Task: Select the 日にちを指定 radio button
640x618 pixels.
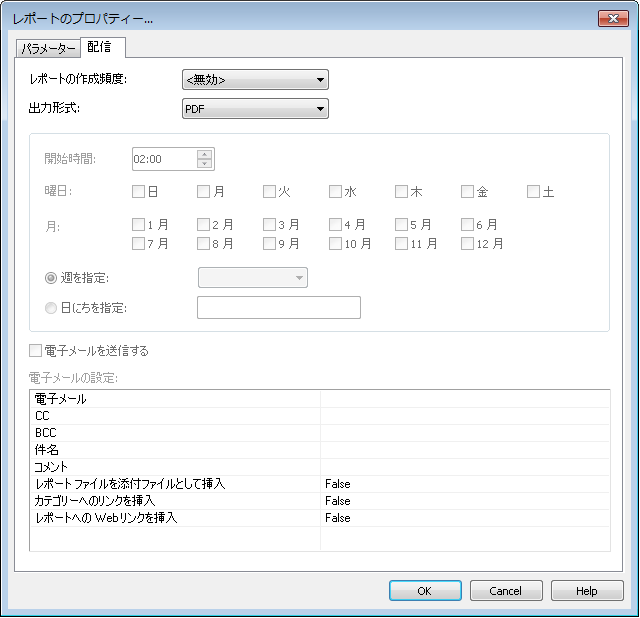Action: point(51,308)
